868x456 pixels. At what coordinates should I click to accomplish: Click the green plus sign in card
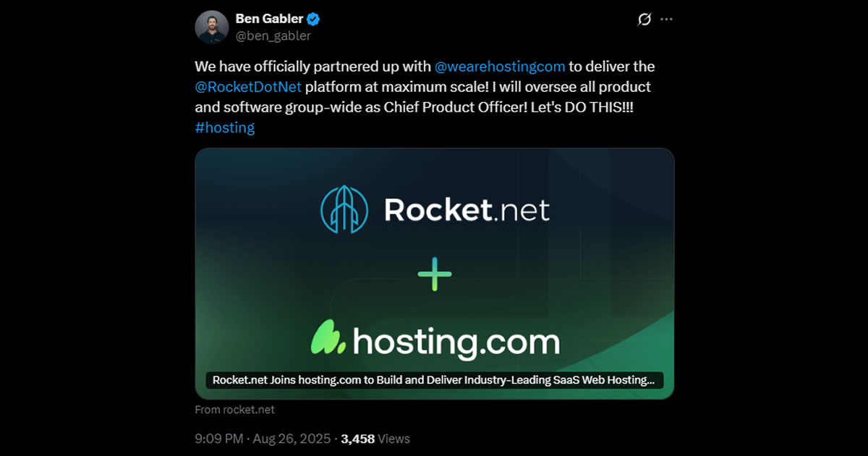pyautogui.click(x=435, y=274)
